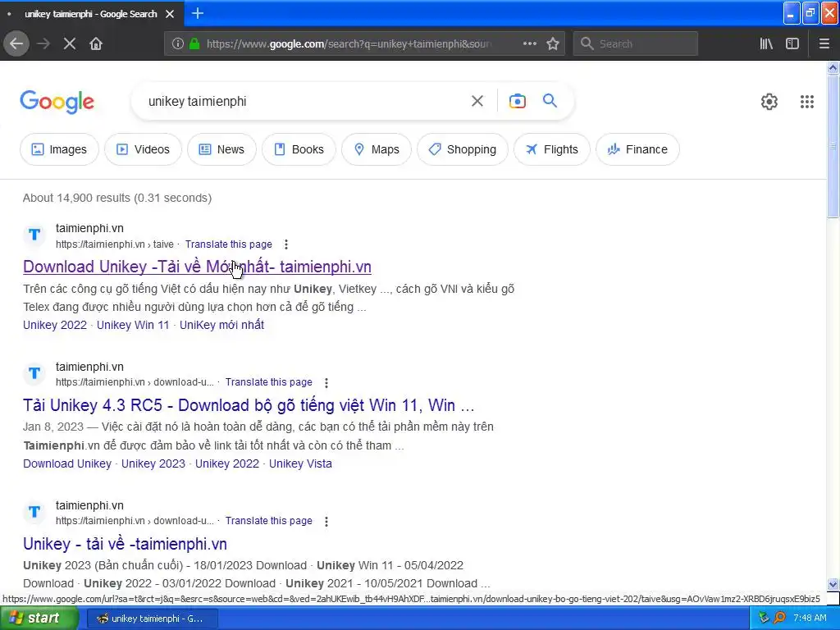
Task: Toggle the sidebar view icon
Action: point(792,43)
